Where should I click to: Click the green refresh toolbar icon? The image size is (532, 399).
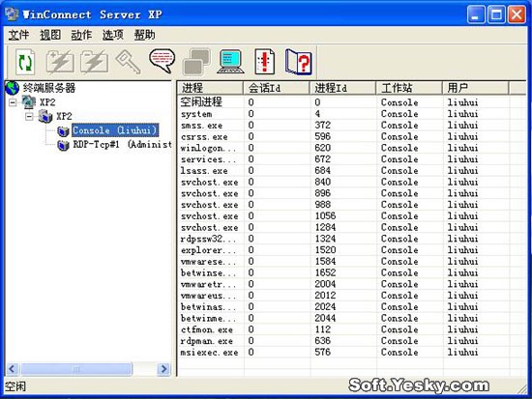(x=25, y=62)
